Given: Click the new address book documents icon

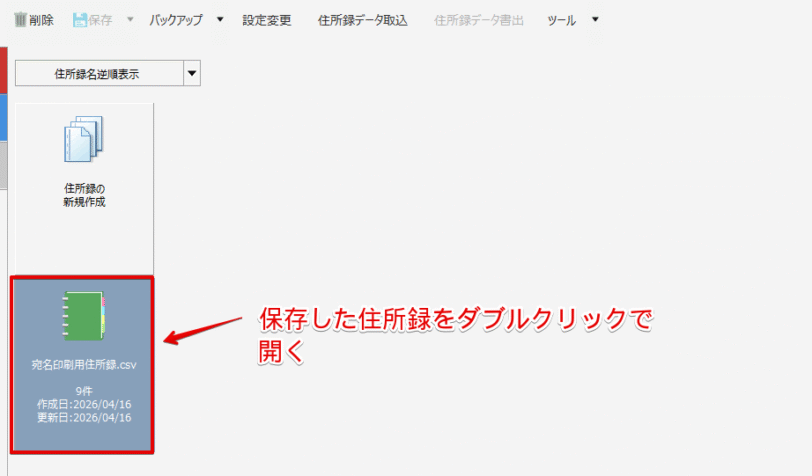Looking at the screenshot, I should pyautogui.click(x=84, y=139).
